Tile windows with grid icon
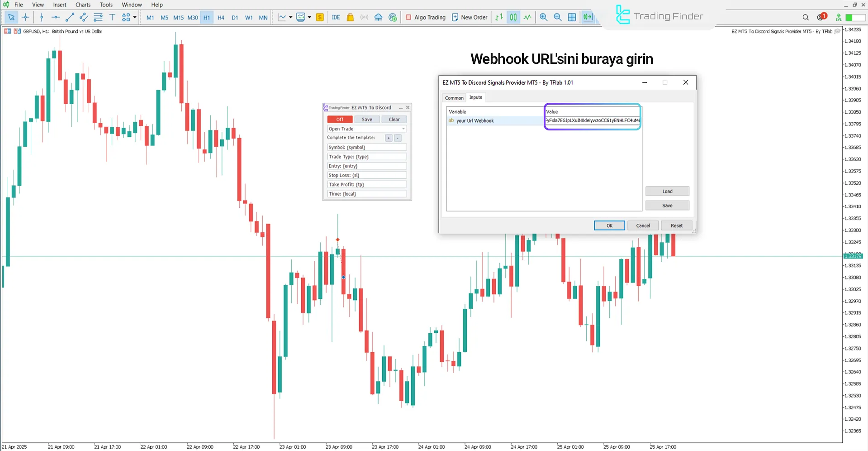This screenshot has height=451, width=868. 572,17
